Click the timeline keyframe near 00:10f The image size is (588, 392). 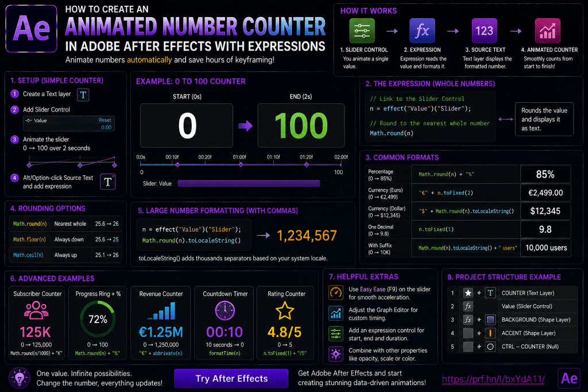(177, 165)
